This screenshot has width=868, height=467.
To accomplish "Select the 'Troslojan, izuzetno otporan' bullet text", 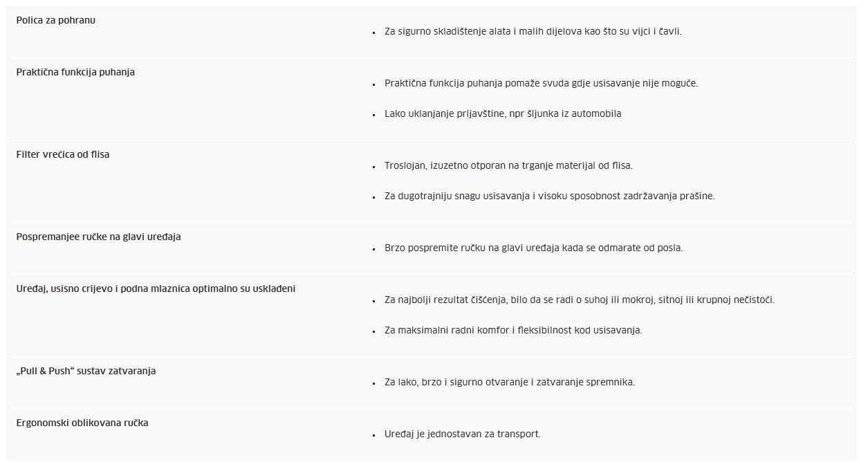I will coord(508,165).
